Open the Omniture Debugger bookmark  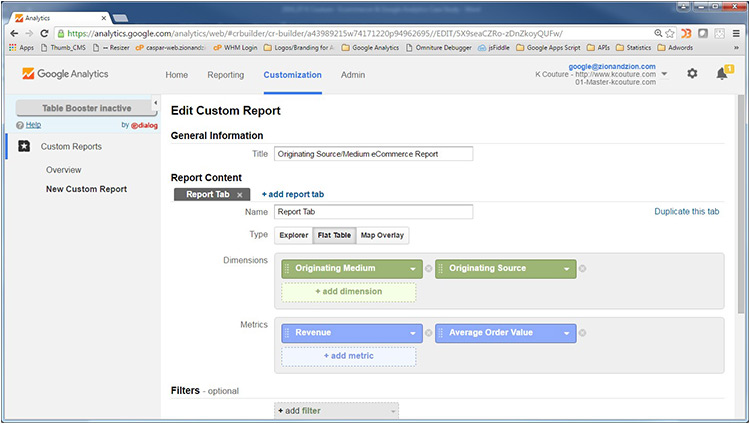tap(438, 48)
